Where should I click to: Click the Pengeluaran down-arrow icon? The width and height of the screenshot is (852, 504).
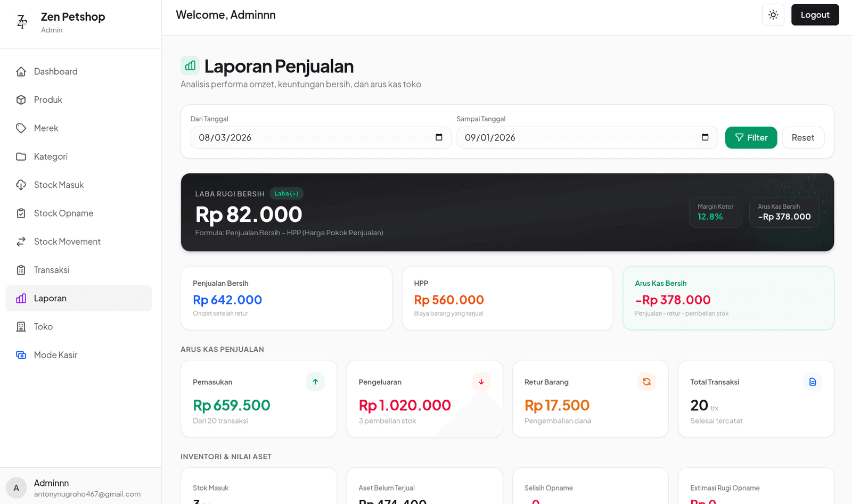click(x=481, y=382)
